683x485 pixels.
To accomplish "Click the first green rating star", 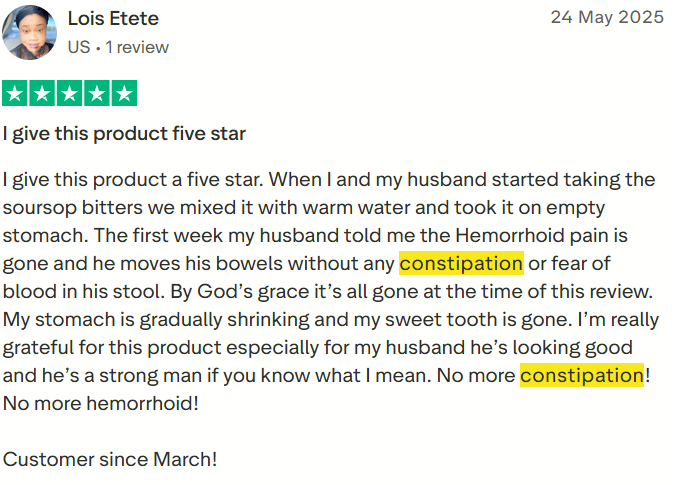I will (x=16, y=94).
